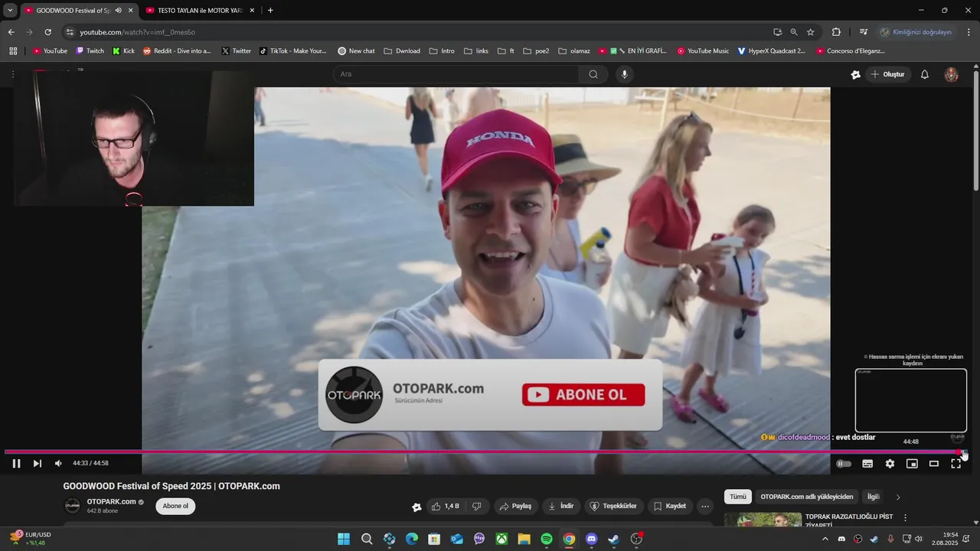Open the Twitch bookmark
Viewport: 980px width, 551px height.
pyautogui.click(x=90, y=51)
